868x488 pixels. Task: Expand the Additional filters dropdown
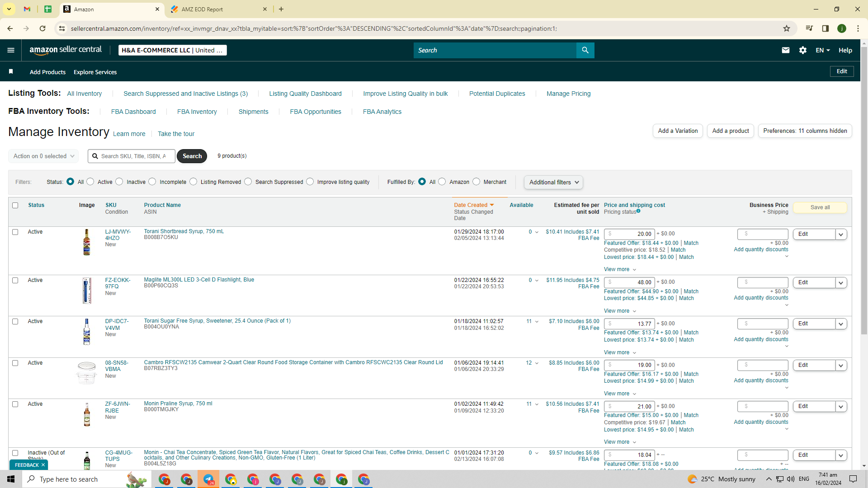coord(553,182)
